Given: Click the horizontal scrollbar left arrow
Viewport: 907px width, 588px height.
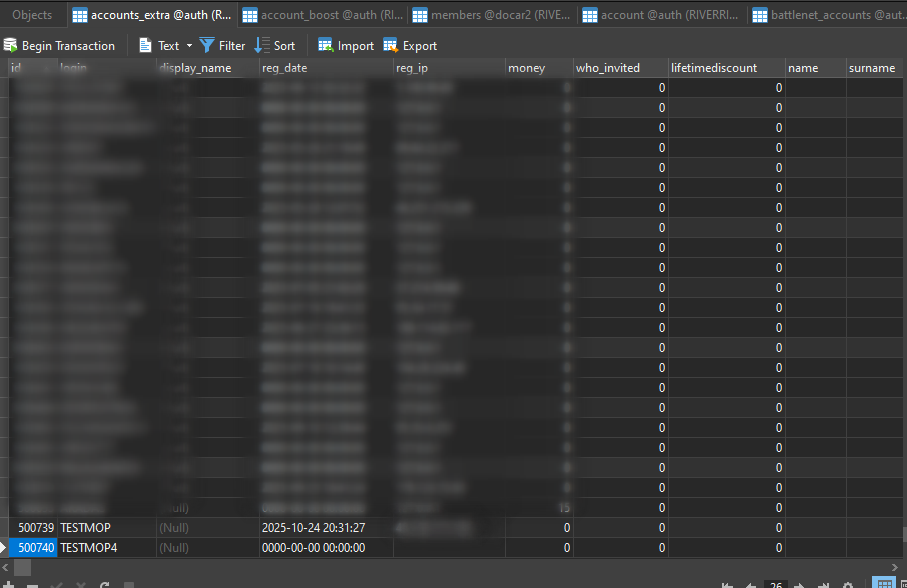Looking at the screenshot, I should tap(5, 568).
